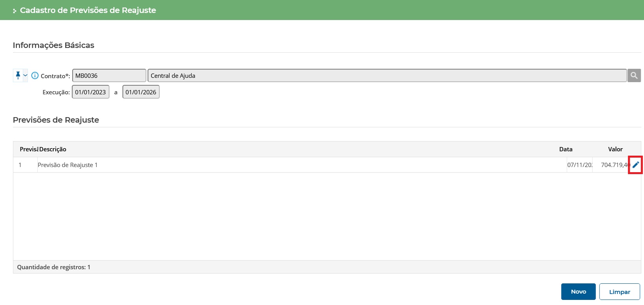The height and width of the screenshot is (305, 644).
Task: Click the blue pin icon beside Contrato
Action: click(18, 75)
